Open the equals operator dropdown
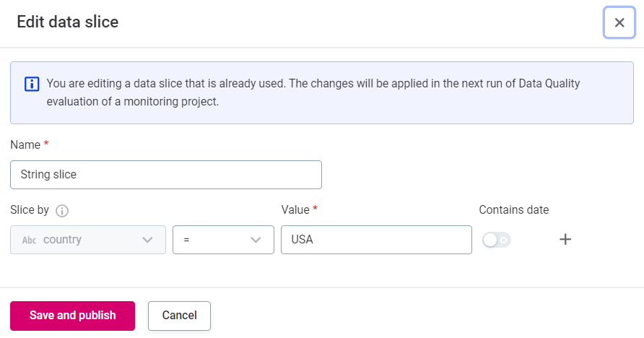The height and width of the screenshot is (338, 644). (217, 240)
